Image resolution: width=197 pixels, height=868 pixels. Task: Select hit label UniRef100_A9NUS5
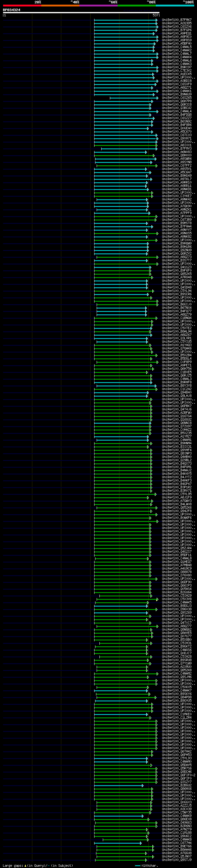click(177, 233)
